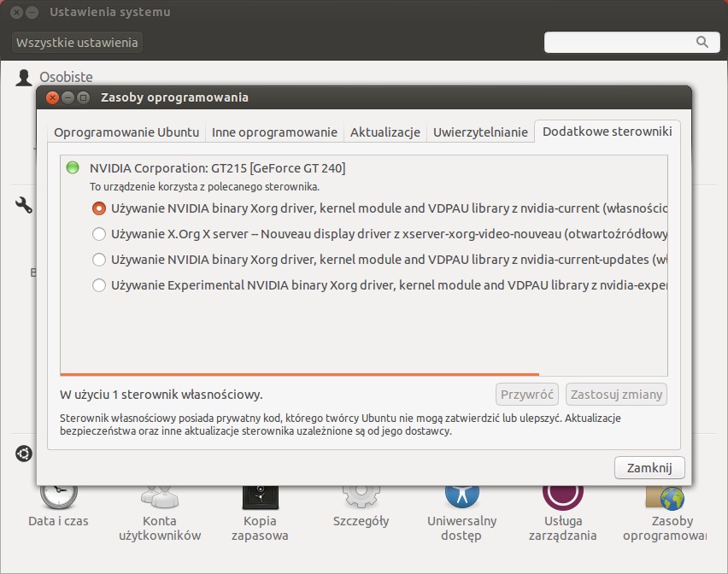728x574 pixels.
Task: Select the Dodatkowe sterowniki tab
Action: [608, 132]
